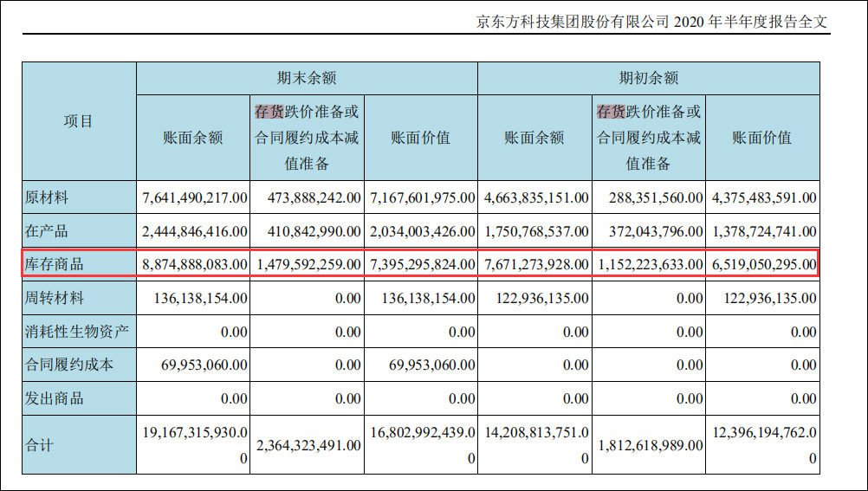Viewport: 868px width, 491px height.
Task: Click the value 4,375,483,591.00
Action: 764,197
